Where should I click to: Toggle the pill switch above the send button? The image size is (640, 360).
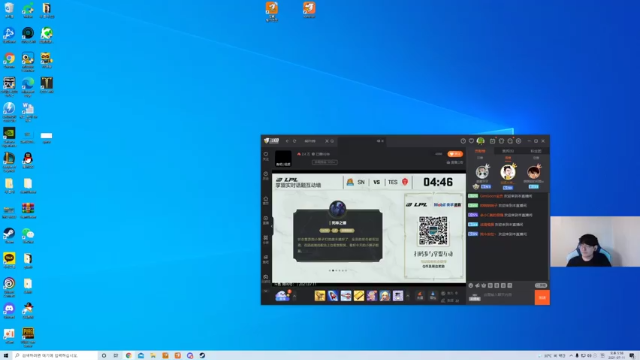(x=541, y=285)
